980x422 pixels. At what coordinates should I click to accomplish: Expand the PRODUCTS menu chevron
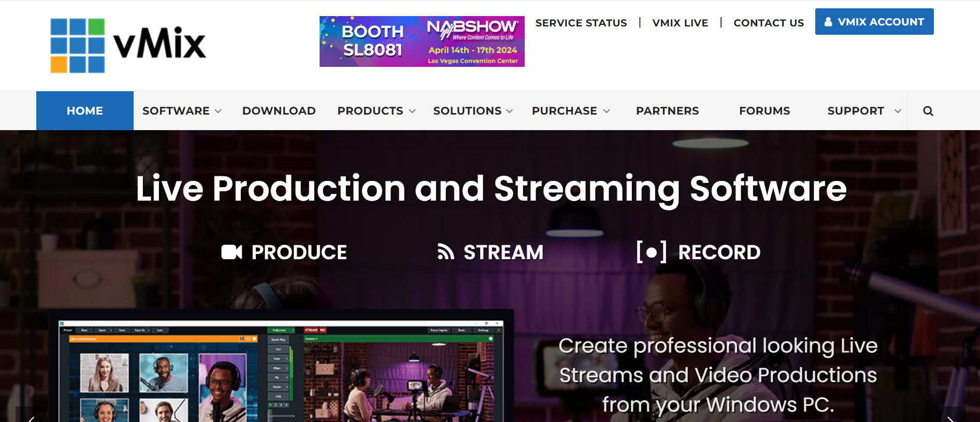(412, 111)
